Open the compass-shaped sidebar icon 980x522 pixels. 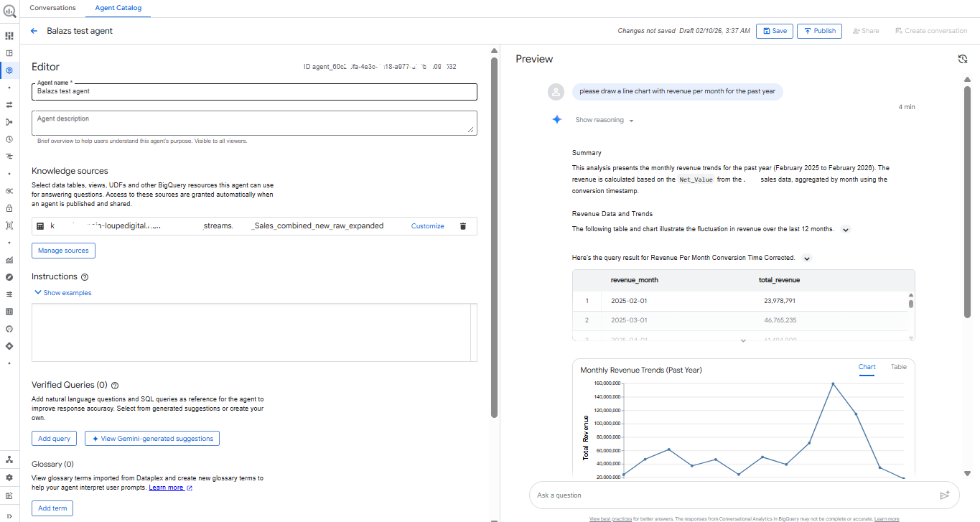pos(9,277)
